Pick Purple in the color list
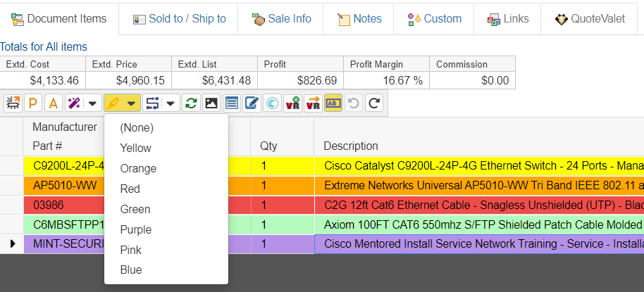This screenshot has width=644, height=292. click(x=135, y=230)
